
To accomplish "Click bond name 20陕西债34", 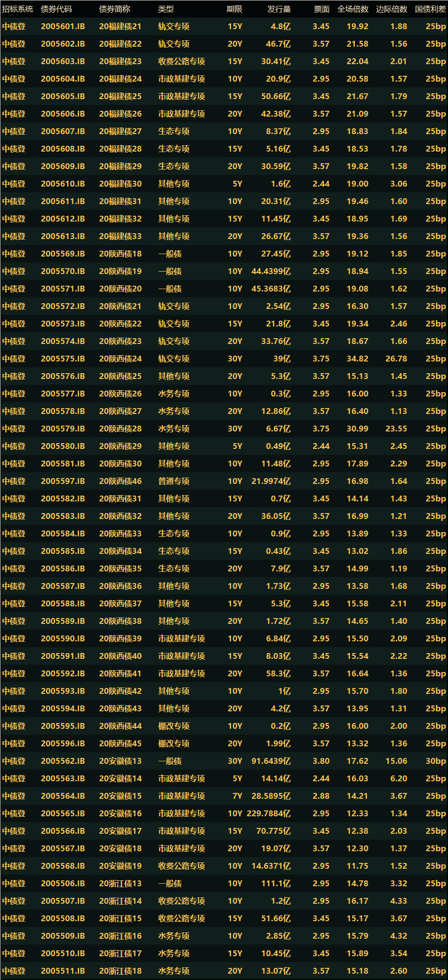I will 120,551.
